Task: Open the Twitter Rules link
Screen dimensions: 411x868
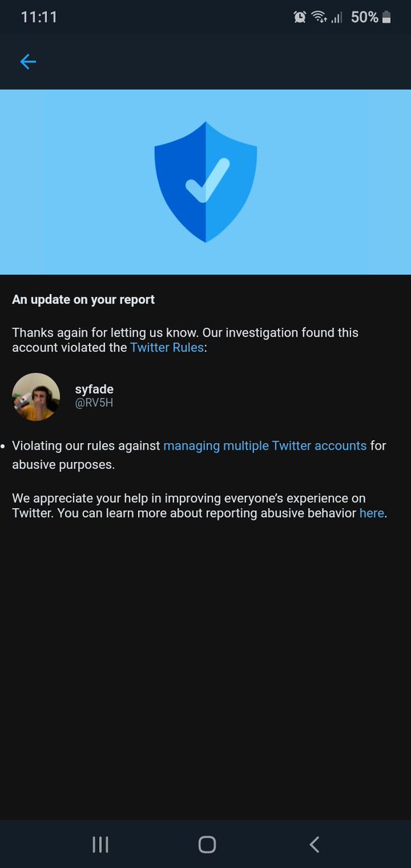Action: pos(166,348)
